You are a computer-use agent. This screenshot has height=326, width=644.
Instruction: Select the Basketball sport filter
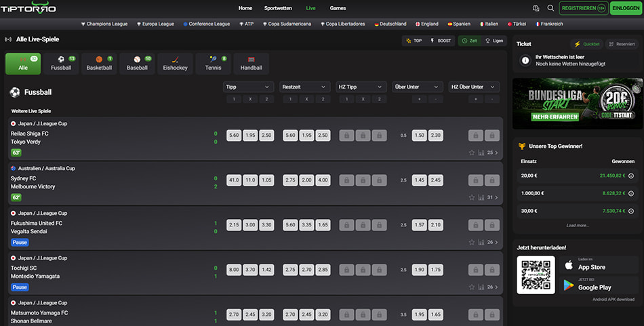(x=99, y=64)
